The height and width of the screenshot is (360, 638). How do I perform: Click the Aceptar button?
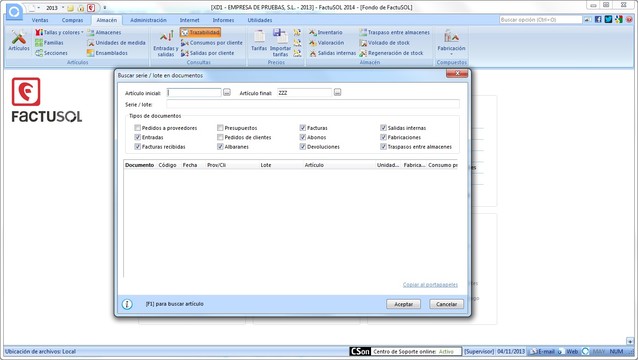pyautogui.click(x=403, y=304)
